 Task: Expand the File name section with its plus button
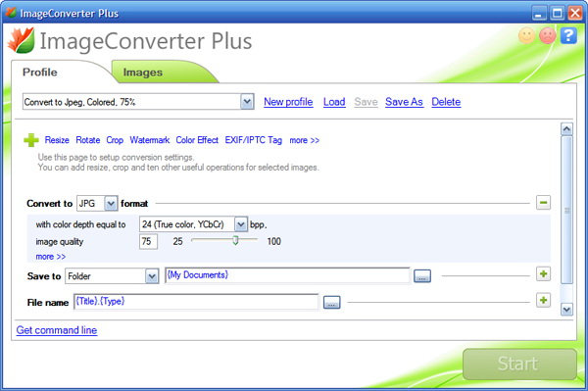(x=543, y=300)
